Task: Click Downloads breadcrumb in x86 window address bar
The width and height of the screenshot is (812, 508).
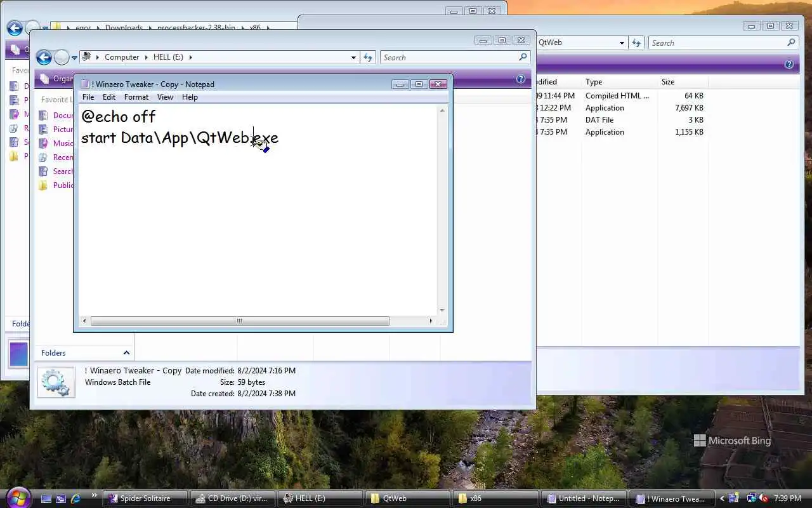Action: (124, 28)
